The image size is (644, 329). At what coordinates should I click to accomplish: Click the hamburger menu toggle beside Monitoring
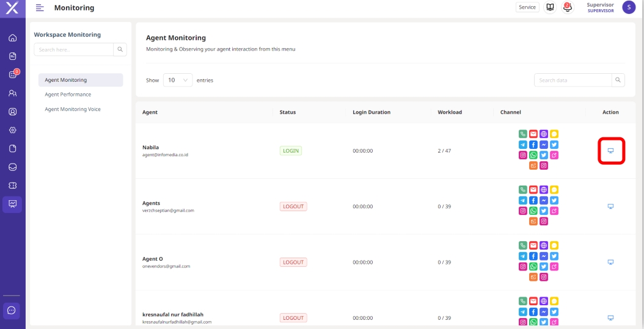40,8
